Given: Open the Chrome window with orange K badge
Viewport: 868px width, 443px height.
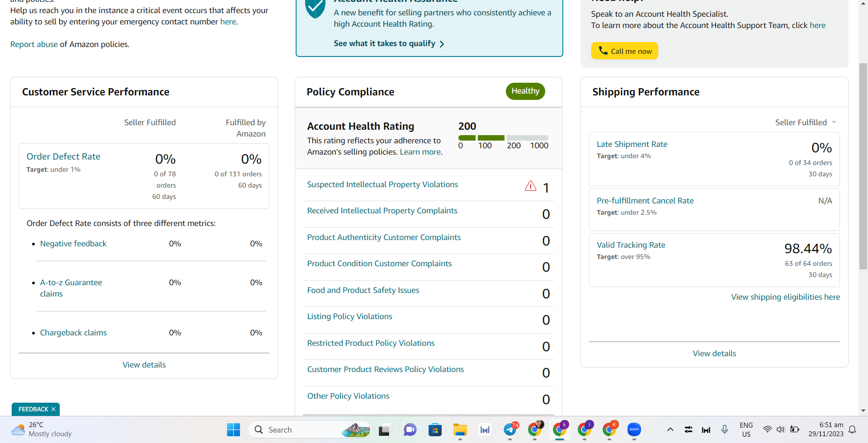Looking at the screenshot, I should [x=610, y=429].
